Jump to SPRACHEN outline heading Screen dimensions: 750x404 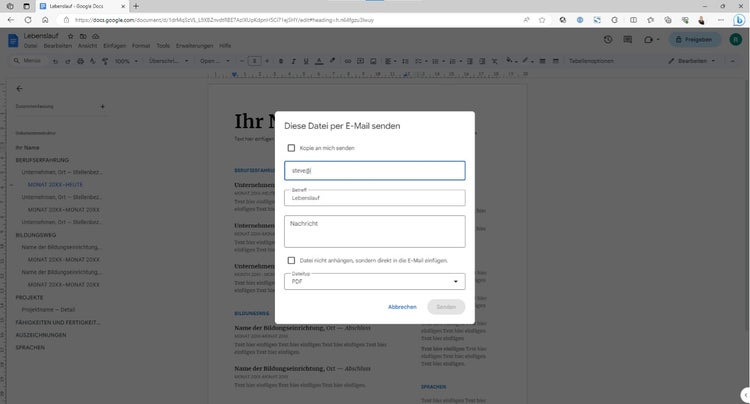[x=30, y=348]
